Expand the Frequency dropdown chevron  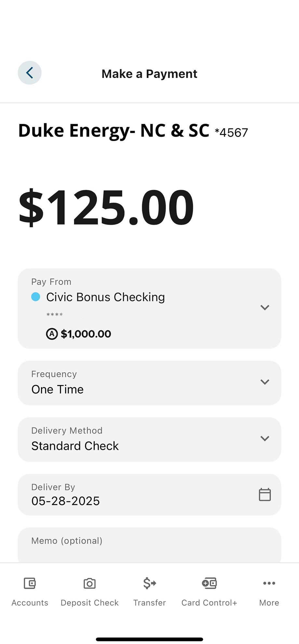tap(265, 382)
